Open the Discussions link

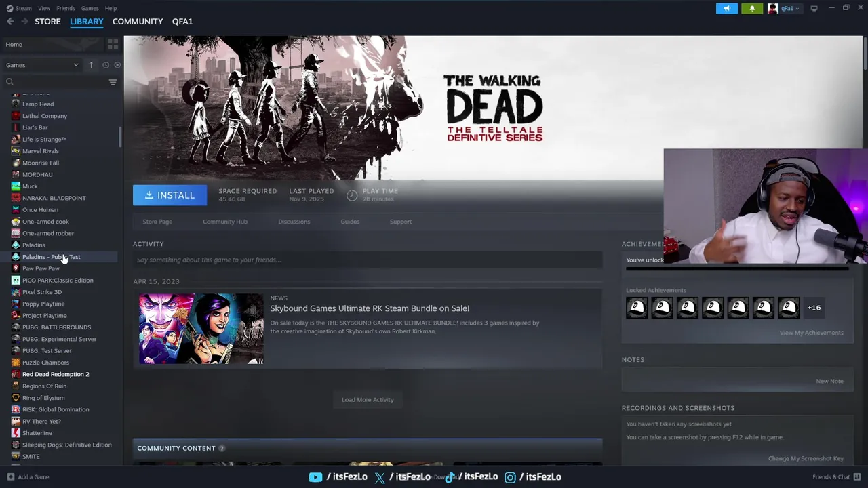(x=294, y=222)
